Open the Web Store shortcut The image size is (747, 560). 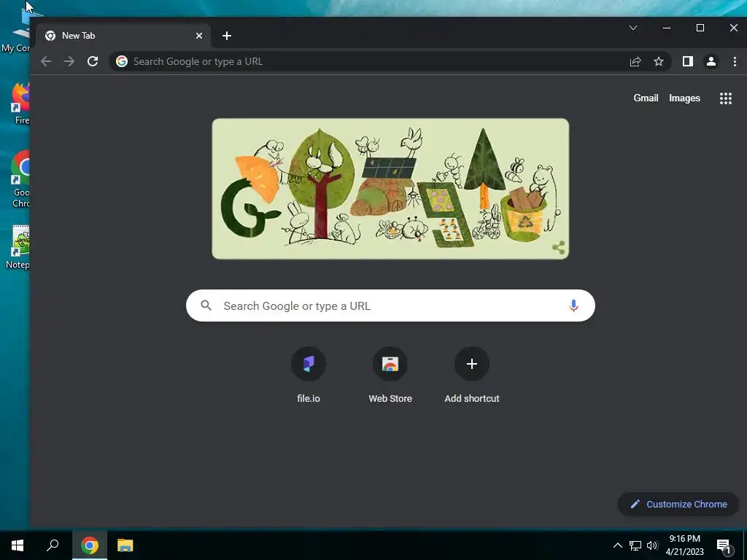(390, 376)
